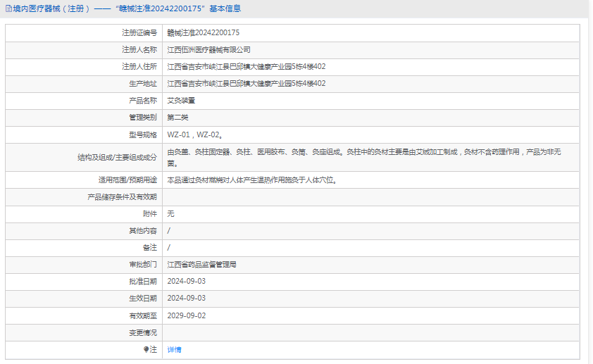This screenshot has width=593, height=364.
Task: Select model spec WZ-01，WZ-02
Action: click(x=195, y=135)
